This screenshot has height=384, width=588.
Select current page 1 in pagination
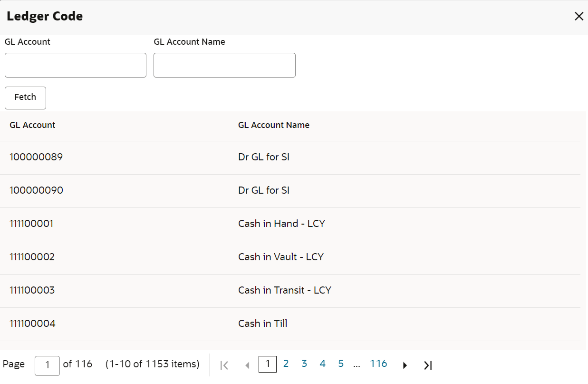(268, 364)
